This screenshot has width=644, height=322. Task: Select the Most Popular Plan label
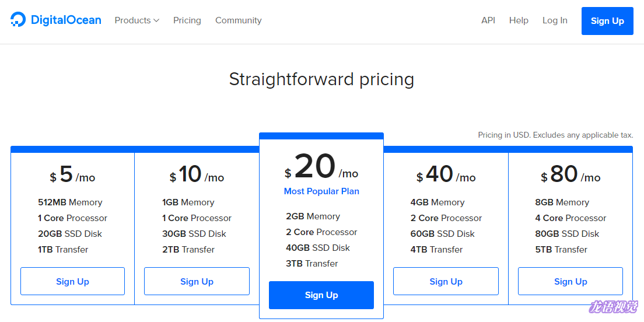pos(321,191)
